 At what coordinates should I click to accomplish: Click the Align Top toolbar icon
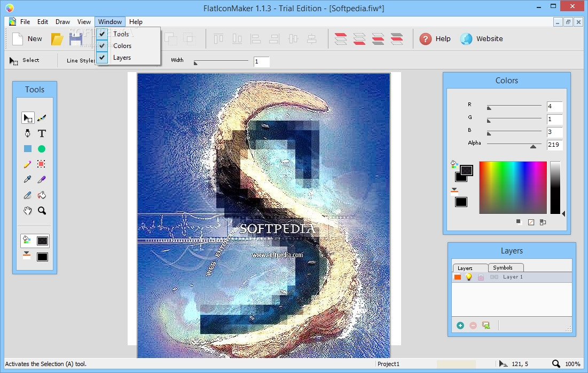pos(218,38)
